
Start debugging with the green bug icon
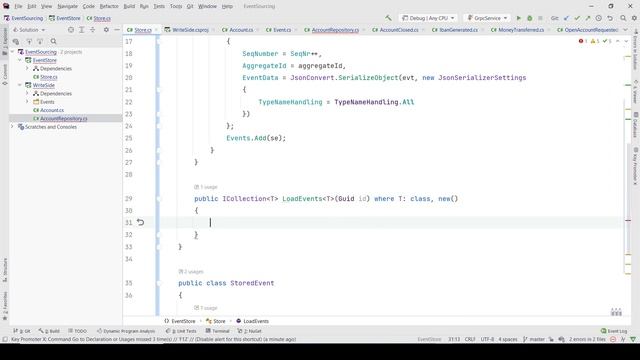(529, 18)
